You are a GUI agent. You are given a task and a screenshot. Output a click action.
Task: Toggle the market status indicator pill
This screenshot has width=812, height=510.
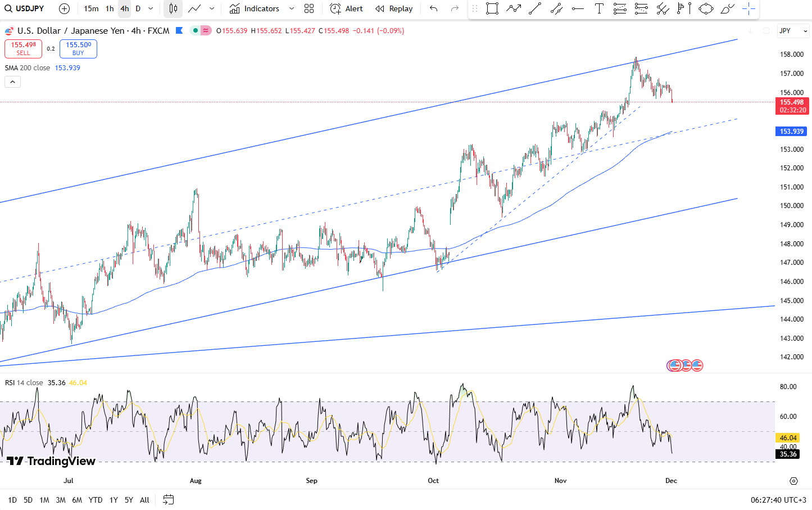pos(201,30)
